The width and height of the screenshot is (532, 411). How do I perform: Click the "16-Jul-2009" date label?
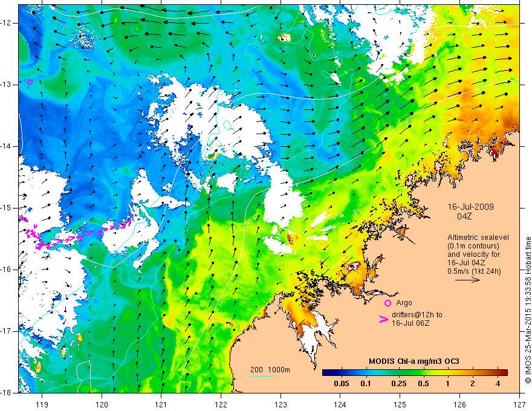[x=470, y=207]
